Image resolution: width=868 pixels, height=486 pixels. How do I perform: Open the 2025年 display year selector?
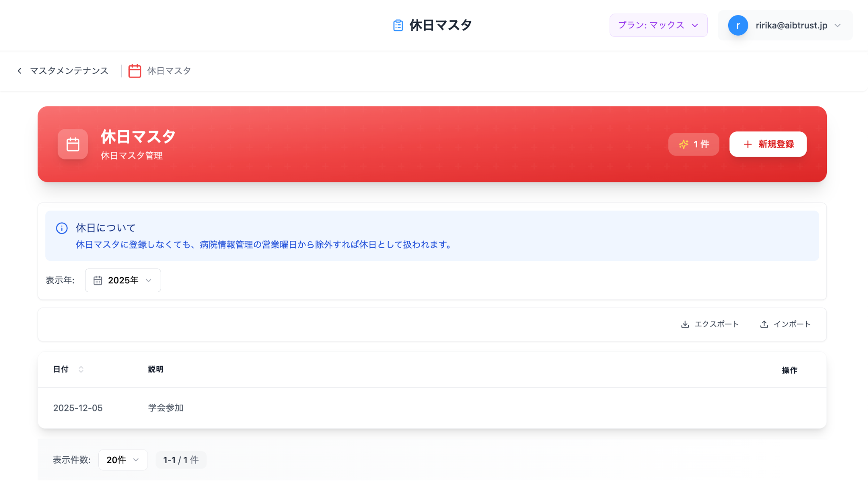coord(123,280)
